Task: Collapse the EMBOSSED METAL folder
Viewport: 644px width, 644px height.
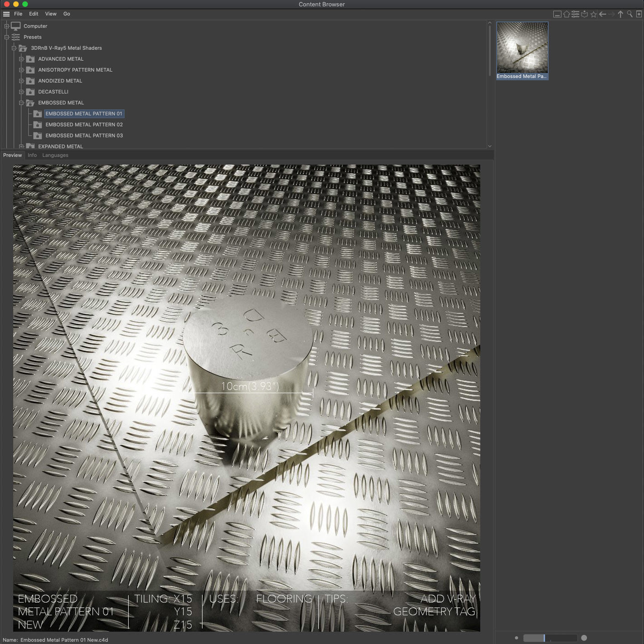Action: [x=21, y=103]
